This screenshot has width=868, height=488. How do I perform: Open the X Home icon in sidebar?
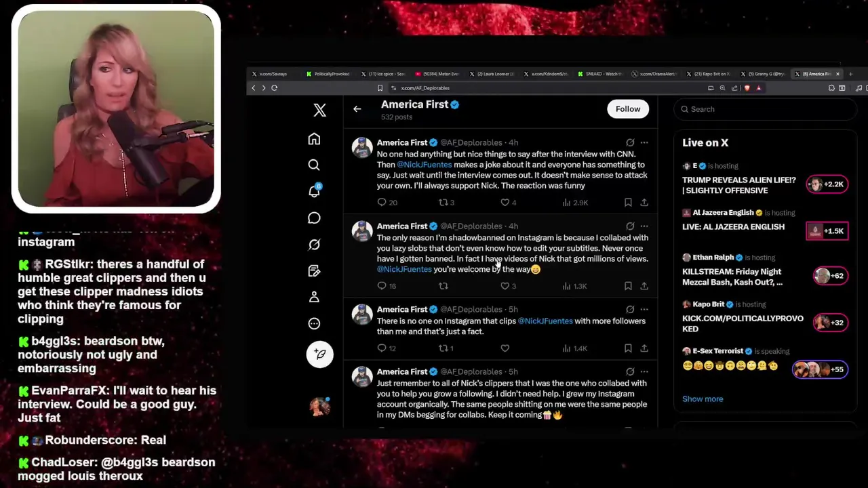pos(314,139)
